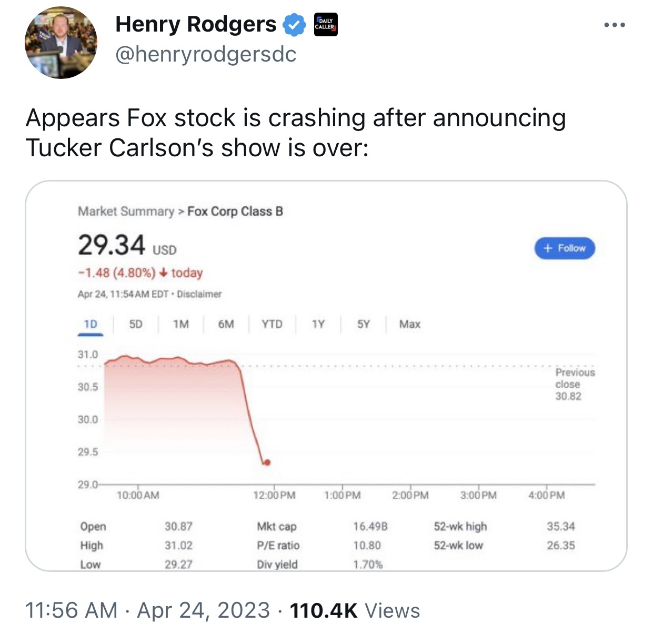
Task: Open the @henryrodgersdc handle
Action: pos(206,54)
